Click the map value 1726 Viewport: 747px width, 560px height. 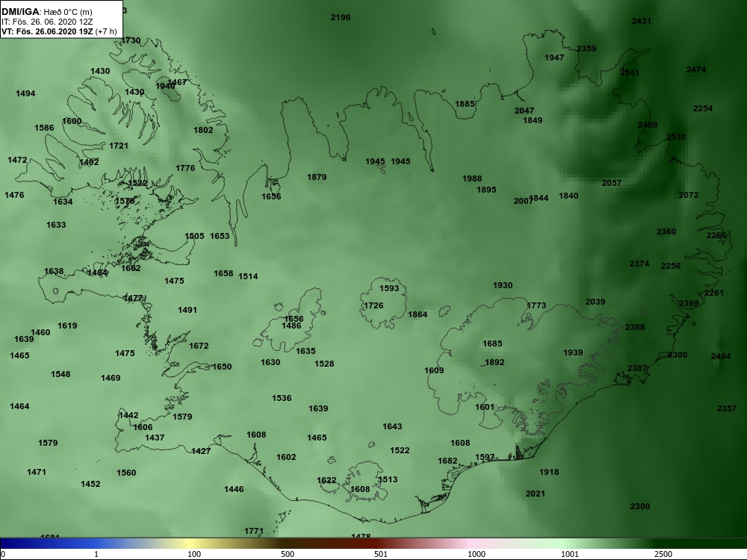click(x=373, y=305)
